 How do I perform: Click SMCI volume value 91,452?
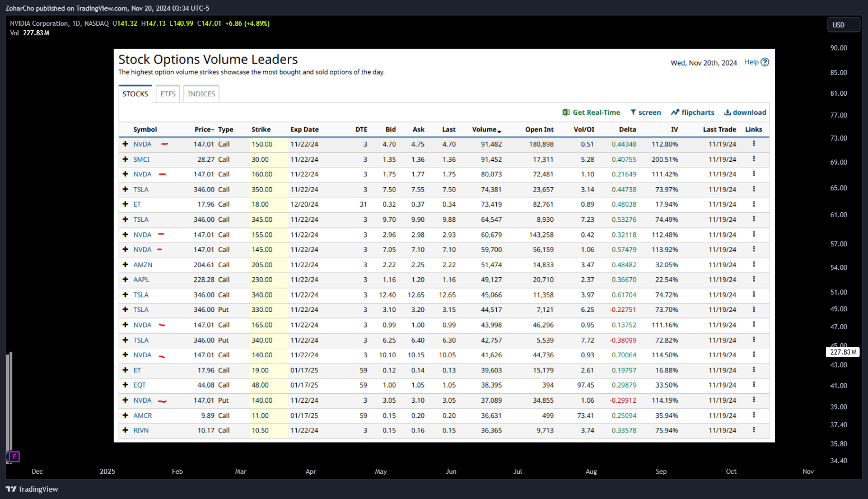pos(491,160)
